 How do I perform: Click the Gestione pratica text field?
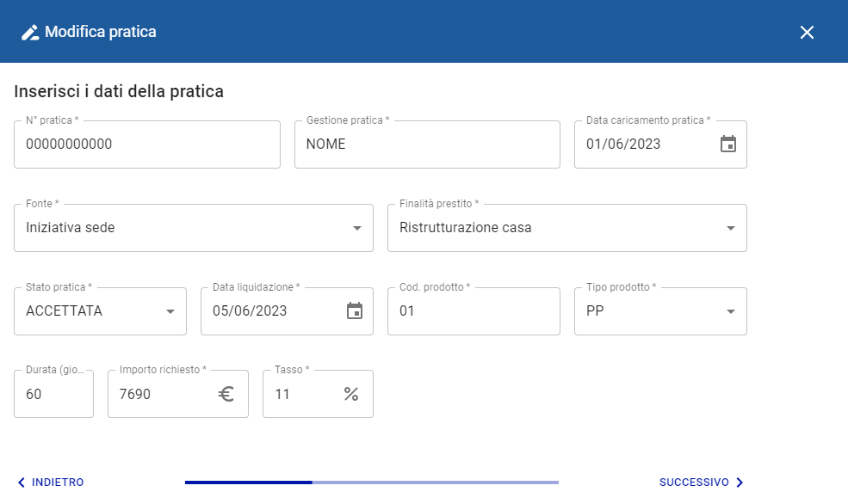tap(427, 144)
